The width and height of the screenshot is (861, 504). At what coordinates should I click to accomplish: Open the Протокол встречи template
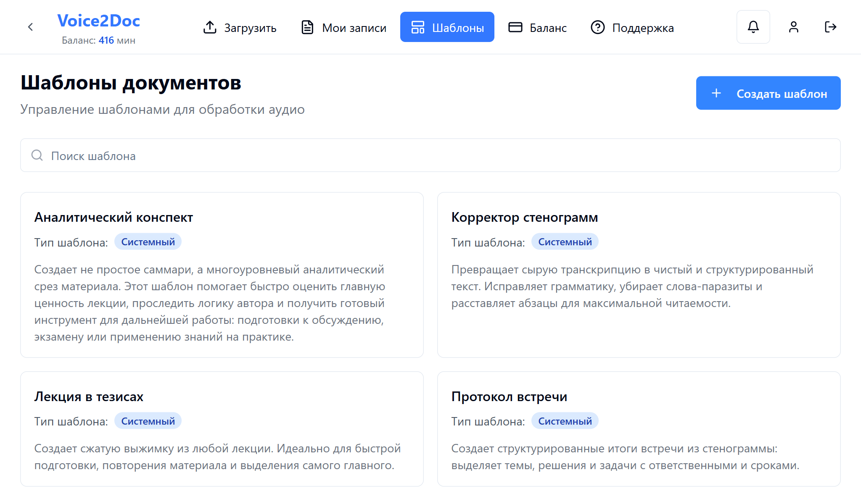pyautogui.click(x=639, y=429)
